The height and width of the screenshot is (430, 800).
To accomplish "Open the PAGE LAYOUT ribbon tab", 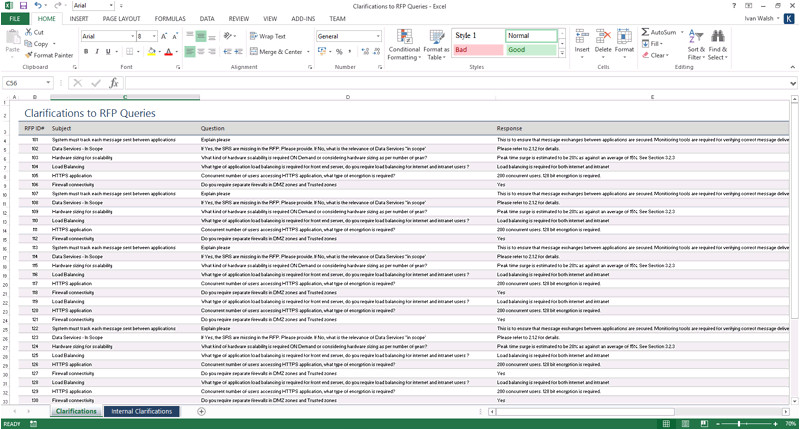I will pyautogui.click(x=121, y=18).
